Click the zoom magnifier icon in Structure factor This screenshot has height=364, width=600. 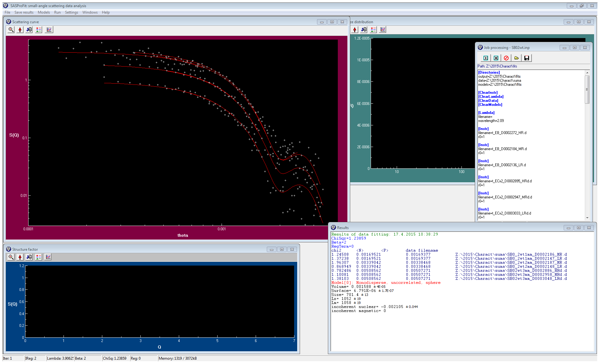tap(11, 257)
